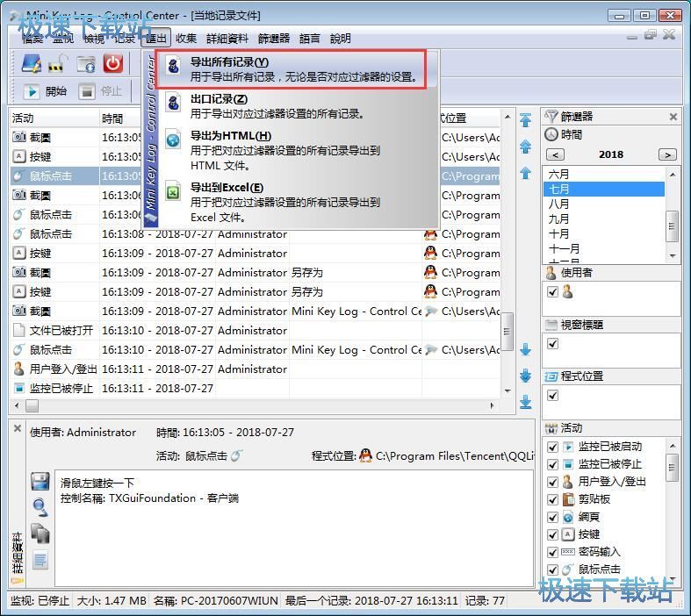Viewport: 691px width, 616px height.
Task: Open the 收集 menu
Action: 186,39
